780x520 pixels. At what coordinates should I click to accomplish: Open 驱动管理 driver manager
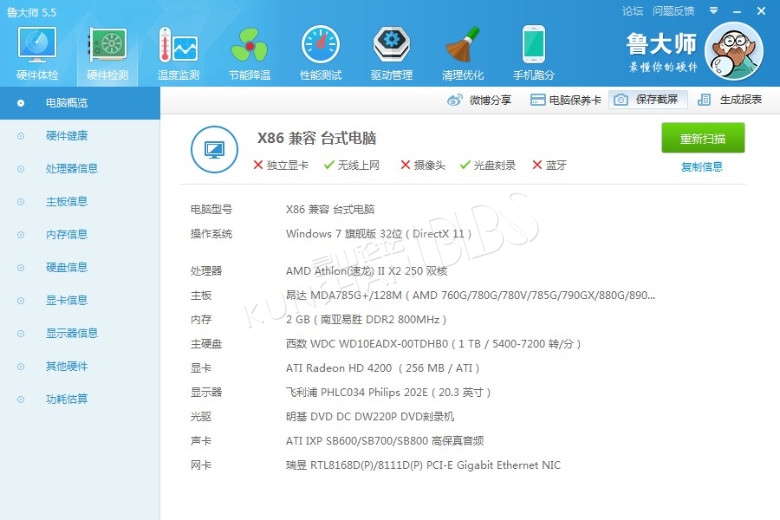pyautogui.click(x=392, y=54)
